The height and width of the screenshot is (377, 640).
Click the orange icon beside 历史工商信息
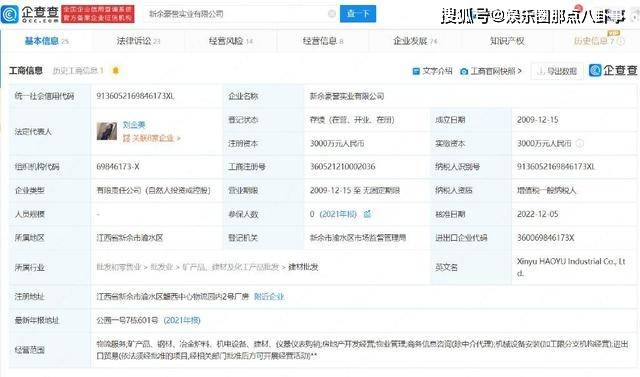pyautogui.click(x=116, y=71)
